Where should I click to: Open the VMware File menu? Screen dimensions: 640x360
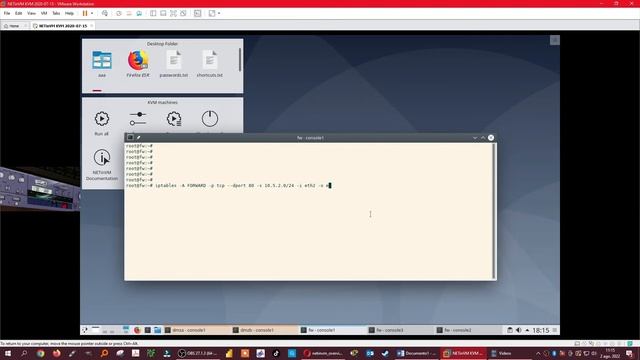tap(7, 13)
